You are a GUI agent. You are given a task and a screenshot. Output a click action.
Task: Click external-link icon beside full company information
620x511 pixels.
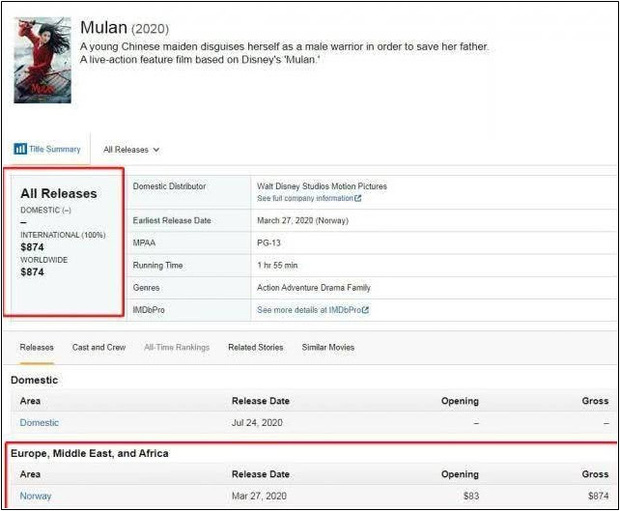[358, 198]
